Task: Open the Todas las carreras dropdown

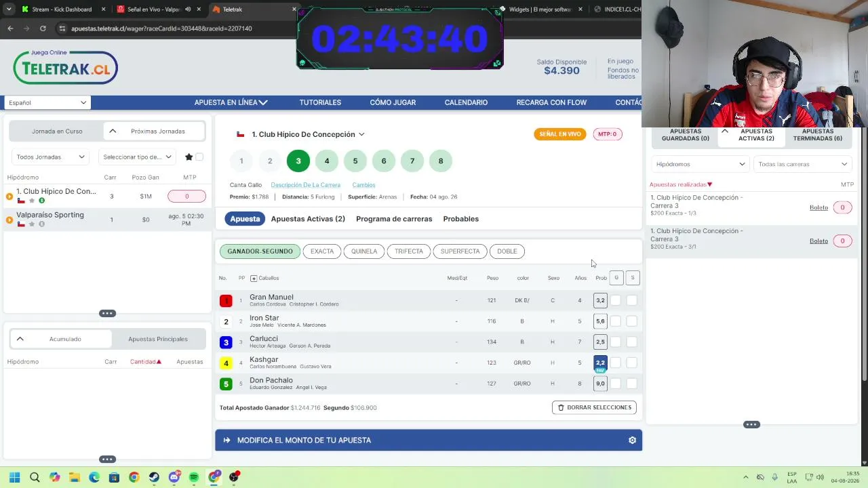Action: point(803,164)
